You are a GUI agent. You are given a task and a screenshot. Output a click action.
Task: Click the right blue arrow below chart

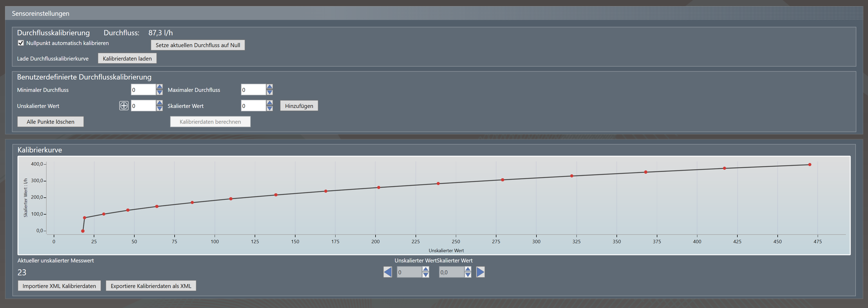[480, 272]
